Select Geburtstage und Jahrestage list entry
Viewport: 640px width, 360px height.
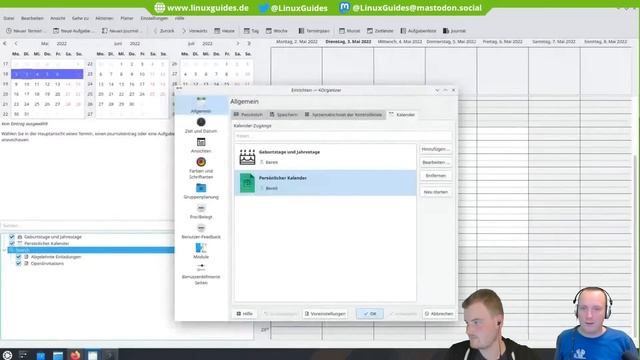[325, 157]
